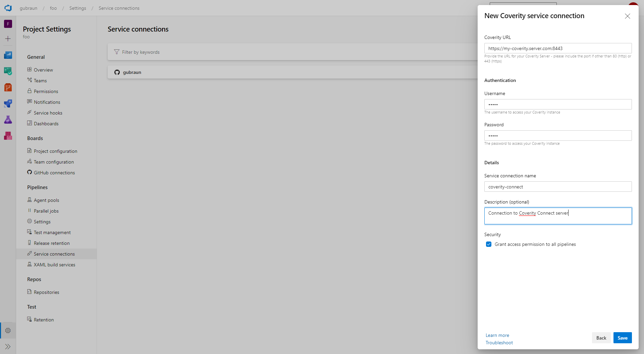The width and height of the screenshot is (644, 354).
Task: Open Azure DevOps home logo
Action: pyautogui.click(x=8, y=8)
